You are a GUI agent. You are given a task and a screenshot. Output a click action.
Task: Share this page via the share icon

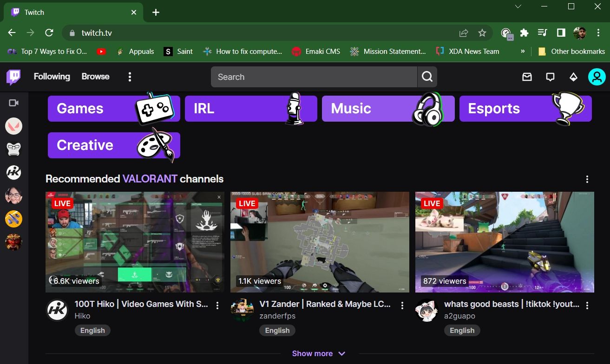464,33
